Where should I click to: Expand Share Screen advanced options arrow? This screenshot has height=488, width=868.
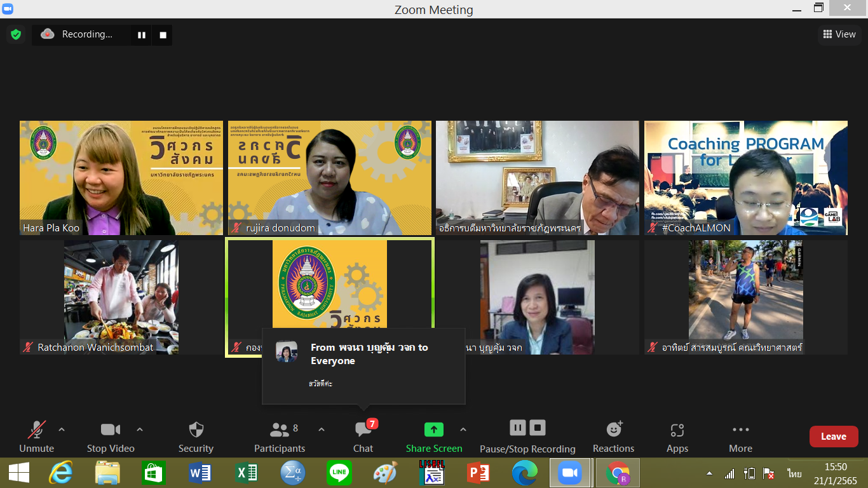click(x=463, y=430)
